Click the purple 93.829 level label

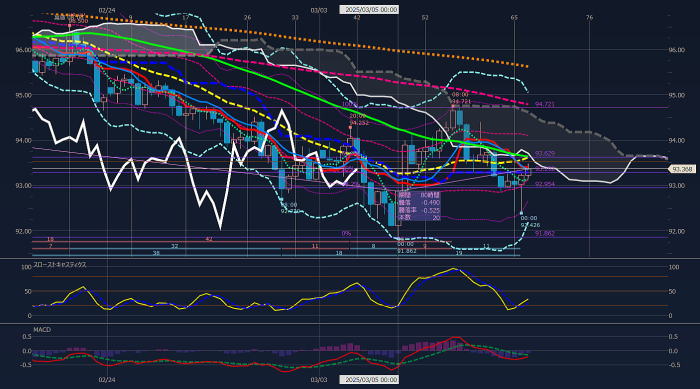pyautogui.click(x=545, y=154)
